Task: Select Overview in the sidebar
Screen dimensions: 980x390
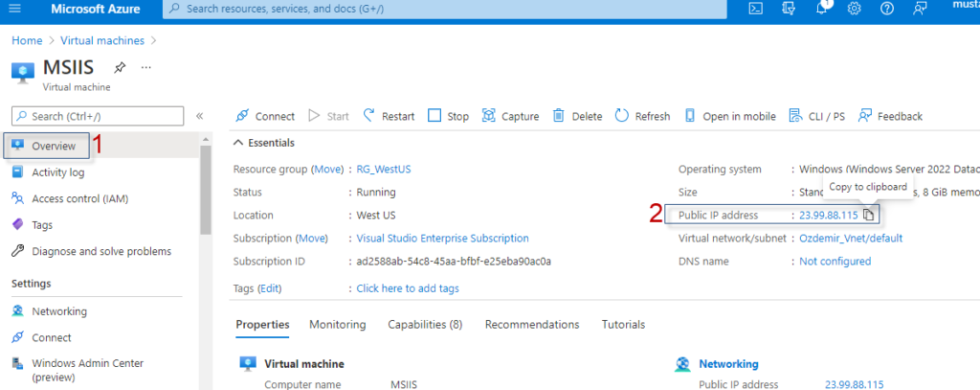Action: [x=54, y=146]
